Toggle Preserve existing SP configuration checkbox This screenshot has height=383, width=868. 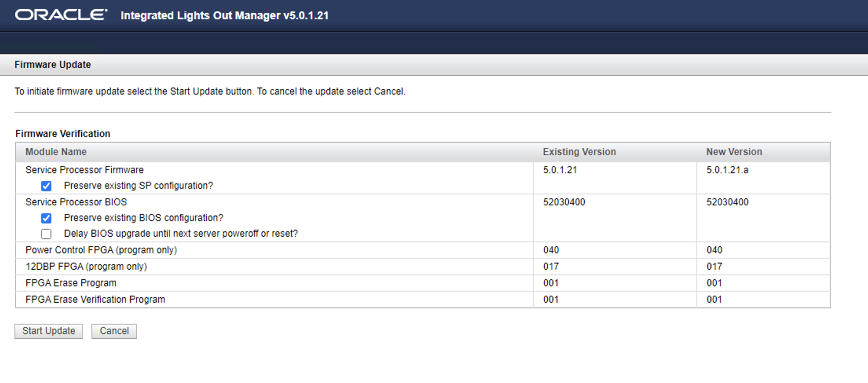tap(46, 186)
